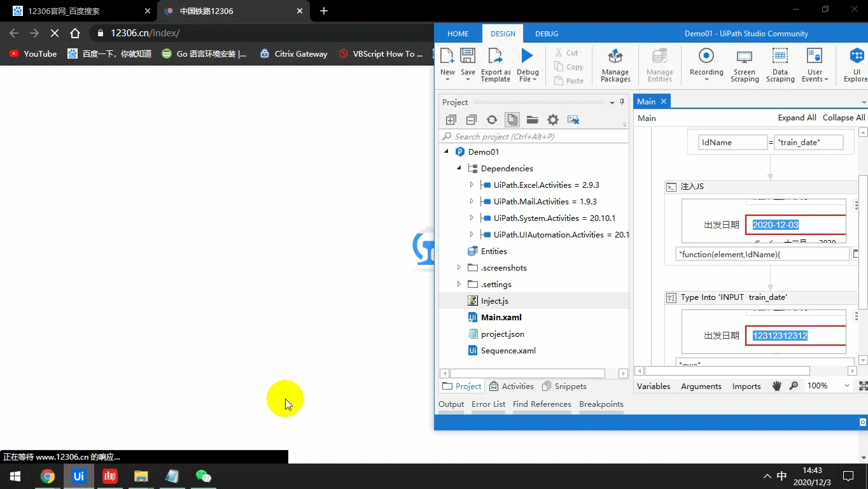The image size is (868, 489).
Task: Open the Variables panel
Action: [x=654, y=386]
